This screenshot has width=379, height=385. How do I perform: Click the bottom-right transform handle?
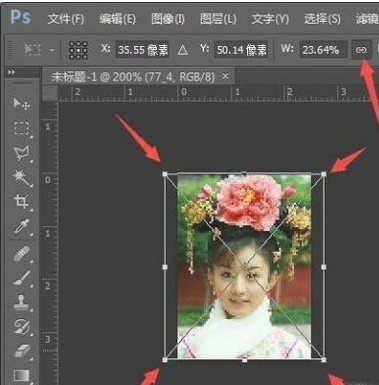click(x=324, y=360)
